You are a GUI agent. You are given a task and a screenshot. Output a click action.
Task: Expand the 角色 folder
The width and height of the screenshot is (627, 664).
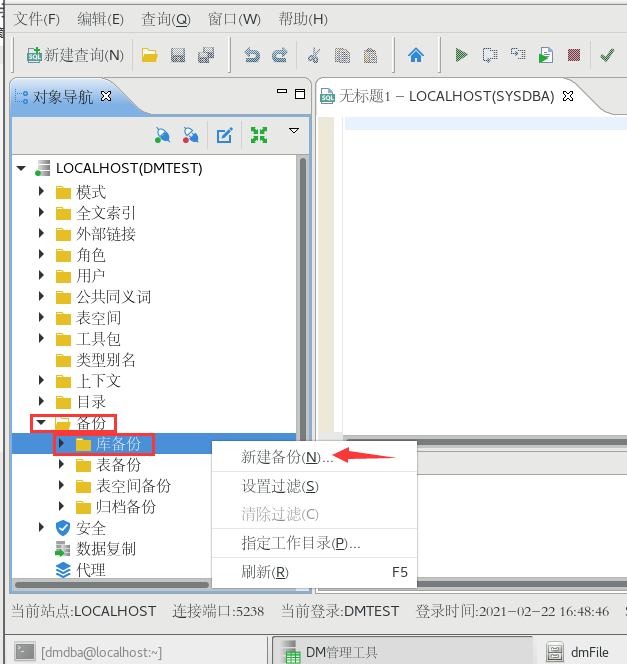[41, 255]
